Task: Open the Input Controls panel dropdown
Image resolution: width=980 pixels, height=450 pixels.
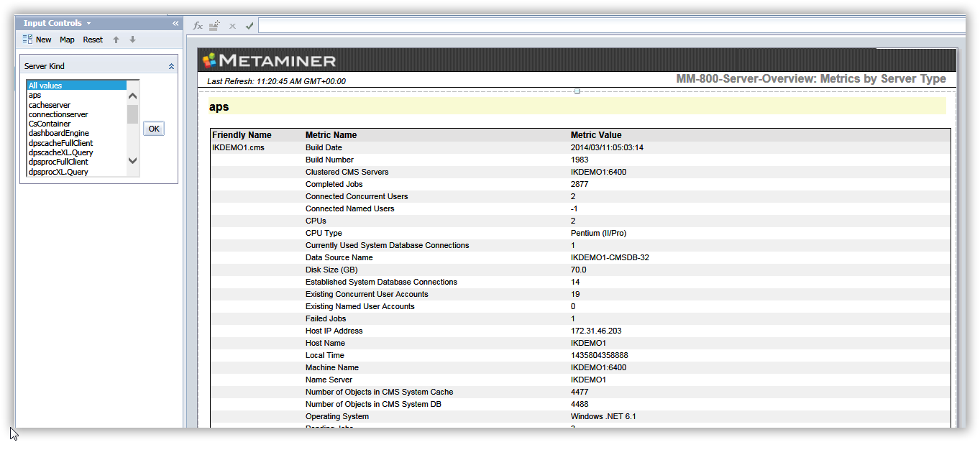Action: coord(88,24)
